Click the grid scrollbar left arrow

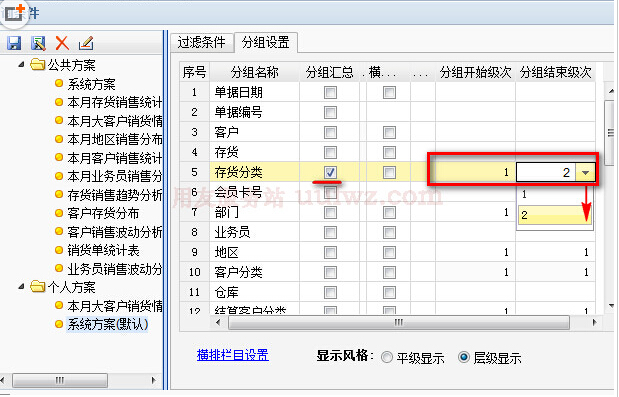click(219, 323)
